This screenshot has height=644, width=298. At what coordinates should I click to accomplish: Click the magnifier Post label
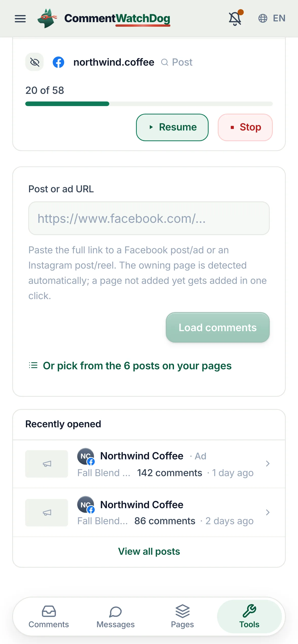coord(177,62)
